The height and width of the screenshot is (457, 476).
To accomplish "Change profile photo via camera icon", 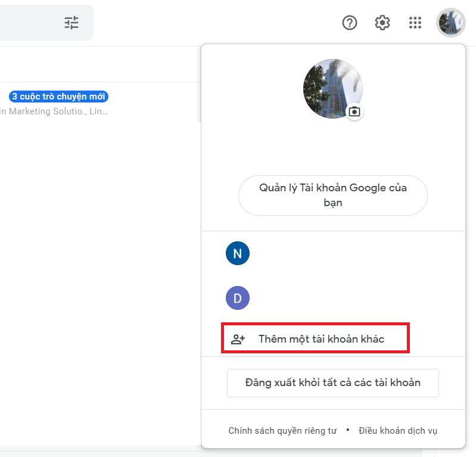I will click(x=354, y=112).
